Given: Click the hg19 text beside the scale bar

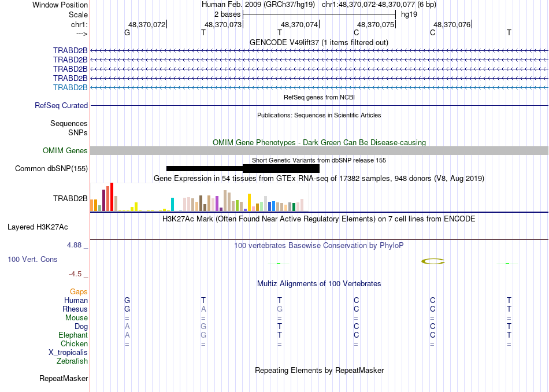Looking at the screenshot, I should 409,14.
